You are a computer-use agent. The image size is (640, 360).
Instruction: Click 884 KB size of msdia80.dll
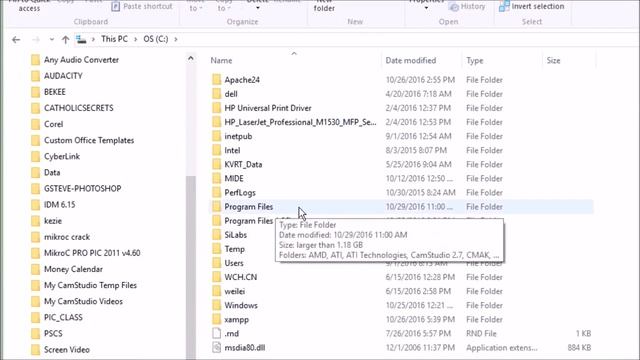pyautogui.click(x=579, y=348)
